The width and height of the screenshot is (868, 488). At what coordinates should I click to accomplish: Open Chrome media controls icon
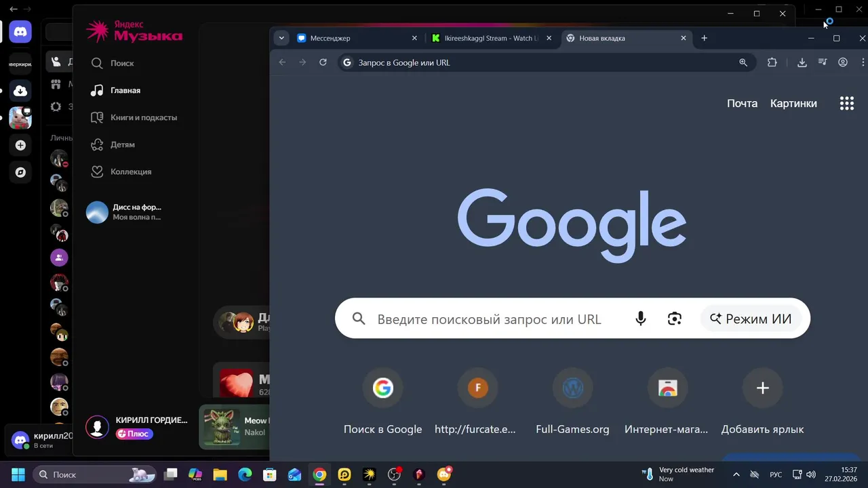823,62
